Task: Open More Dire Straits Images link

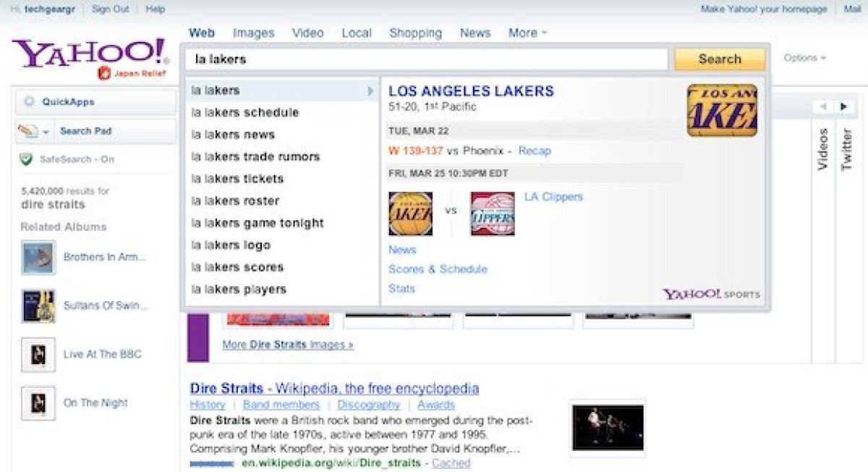Action: point(288,345)
